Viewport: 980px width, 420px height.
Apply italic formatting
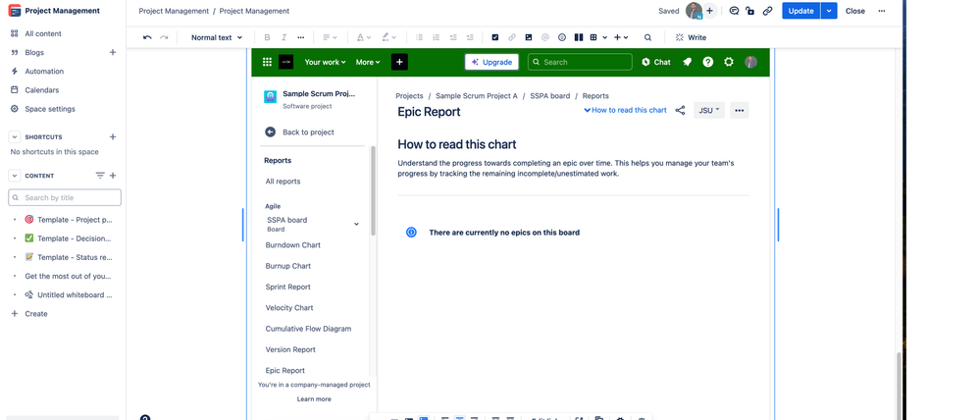(x=284, y=37)
